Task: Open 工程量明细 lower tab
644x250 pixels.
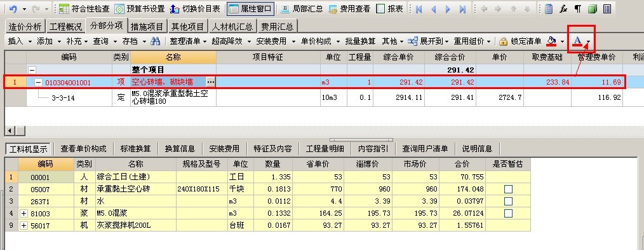Action: click(325, 148)
